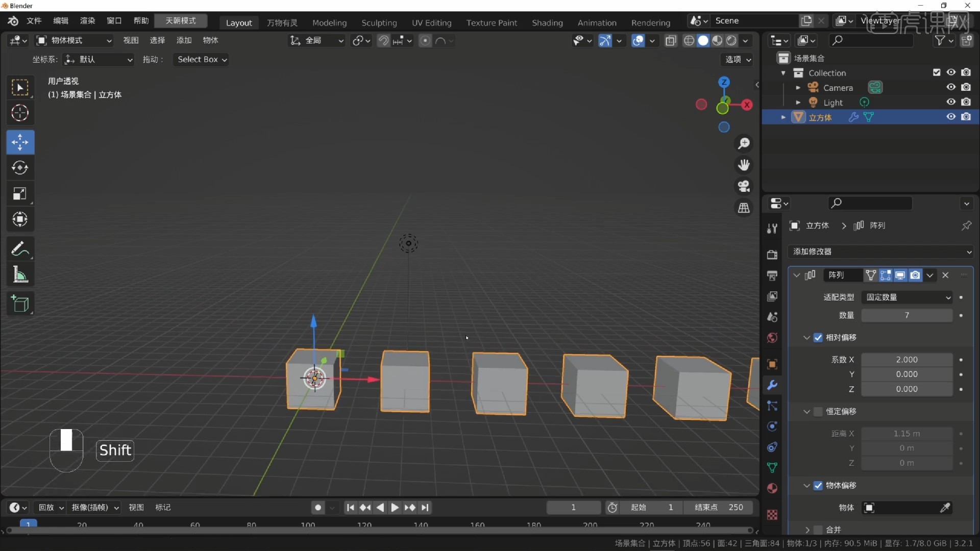
Task: Click the count (数量) value field showing 7
Action: pos(907,315)
